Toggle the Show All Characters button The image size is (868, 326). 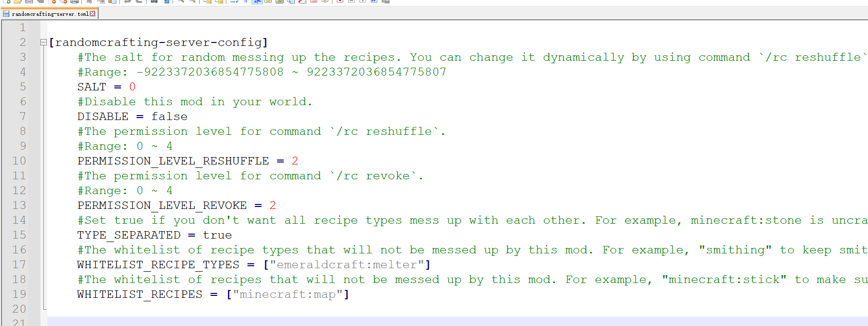pos(246,1)
